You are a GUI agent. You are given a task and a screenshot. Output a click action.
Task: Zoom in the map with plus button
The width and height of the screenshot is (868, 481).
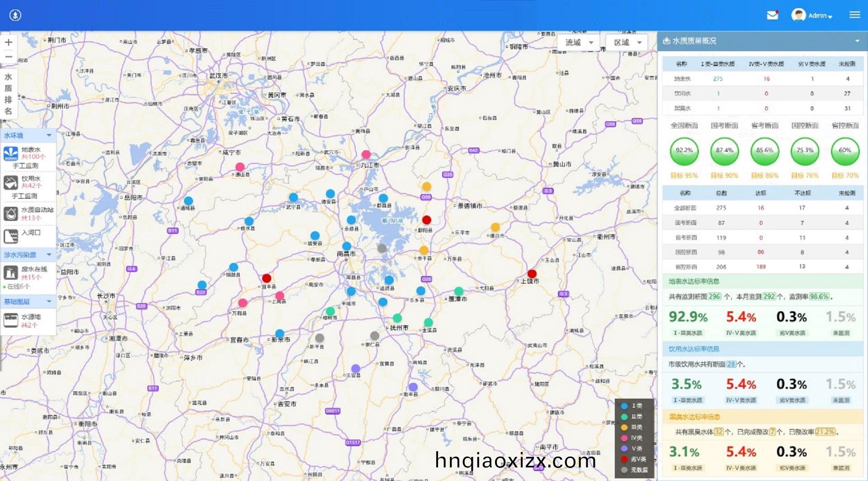[x=9, y=43]
